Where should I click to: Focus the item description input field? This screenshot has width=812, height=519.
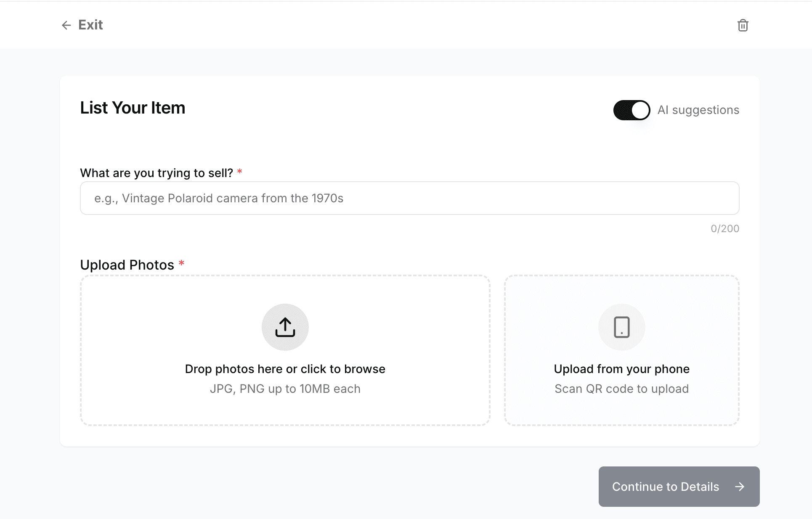click(409, 198)
